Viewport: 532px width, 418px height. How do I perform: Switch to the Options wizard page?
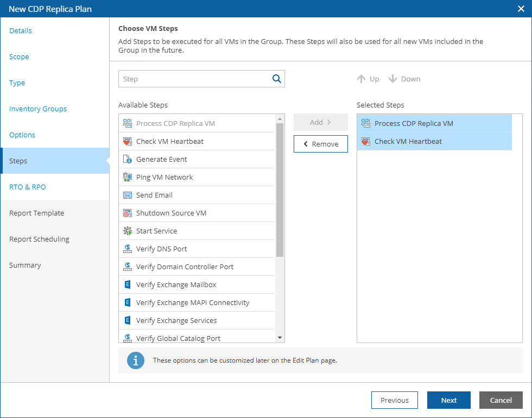[x=22, y=135]
